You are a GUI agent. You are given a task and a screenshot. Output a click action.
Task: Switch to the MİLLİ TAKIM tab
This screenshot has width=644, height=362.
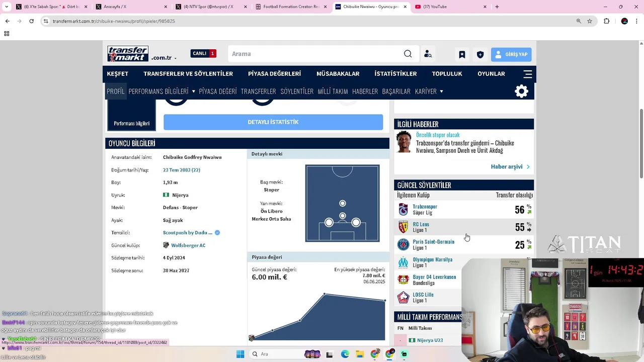(x=333, y=92)
